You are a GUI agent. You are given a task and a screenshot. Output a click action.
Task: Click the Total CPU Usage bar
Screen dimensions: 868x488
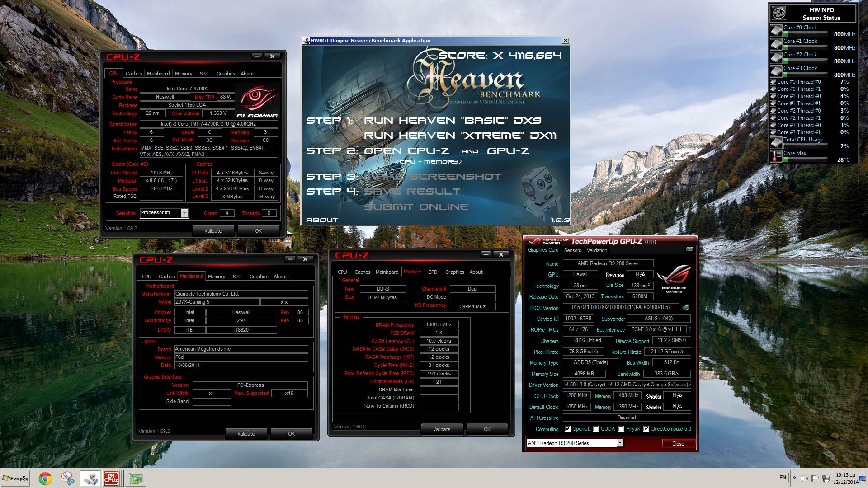[x=806, y=145]
